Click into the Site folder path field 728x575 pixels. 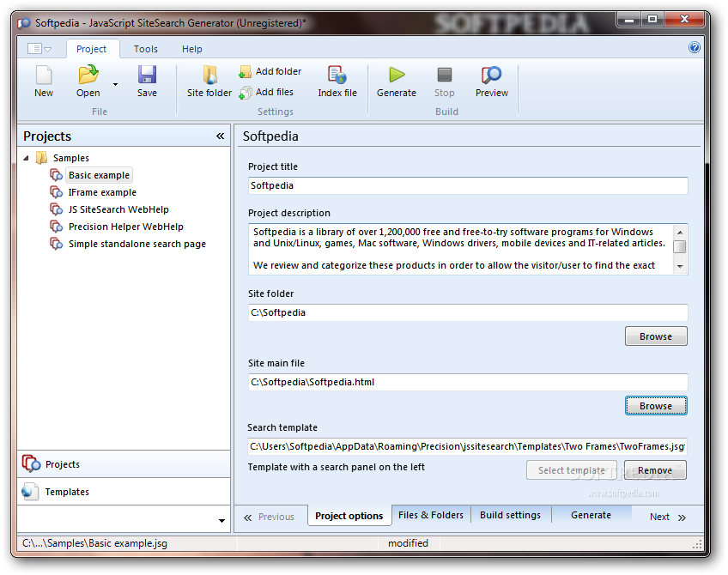pyautogui.click(x=468, y=312)
